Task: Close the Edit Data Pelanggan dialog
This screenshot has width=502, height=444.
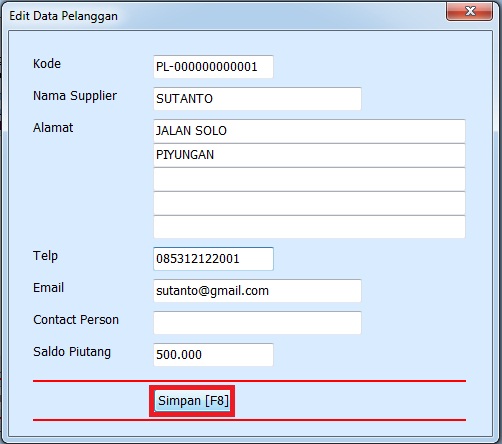Action: click(469, 11)
